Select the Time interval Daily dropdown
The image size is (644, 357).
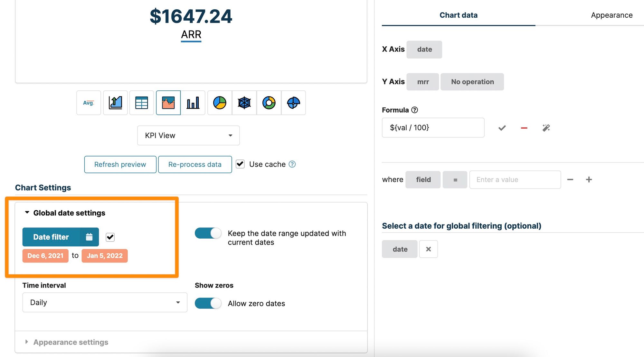point(104,302)
